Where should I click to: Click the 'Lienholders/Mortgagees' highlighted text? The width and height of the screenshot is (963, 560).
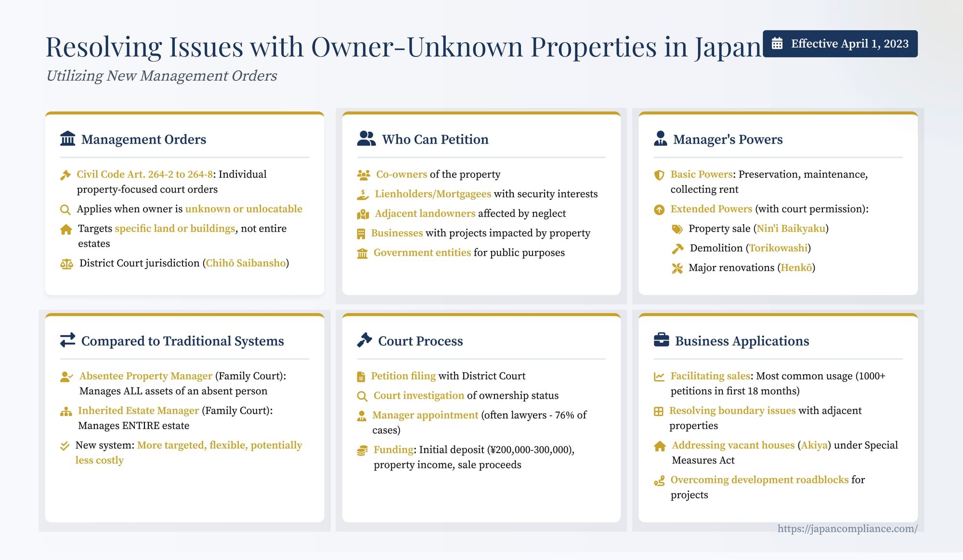[x=433, y=194]
